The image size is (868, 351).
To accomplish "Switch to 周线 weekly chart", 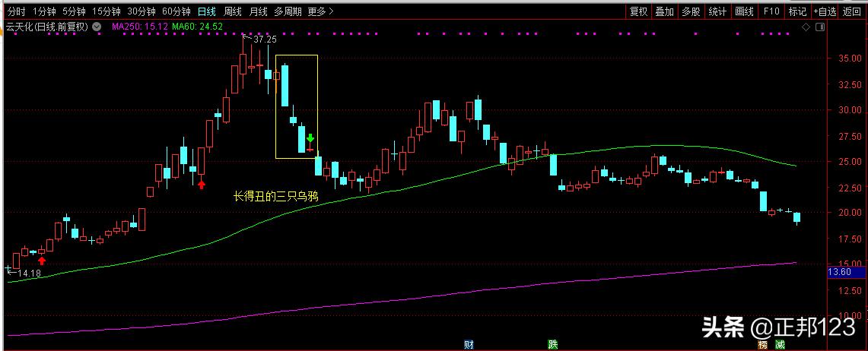I will 232,11.
